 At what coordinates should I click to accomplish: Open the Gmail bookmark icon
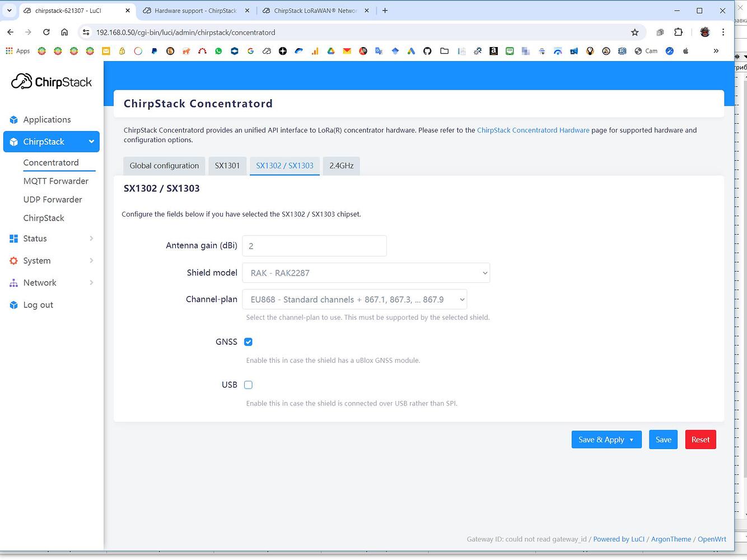pyautogui.click(x=347, y=51)
